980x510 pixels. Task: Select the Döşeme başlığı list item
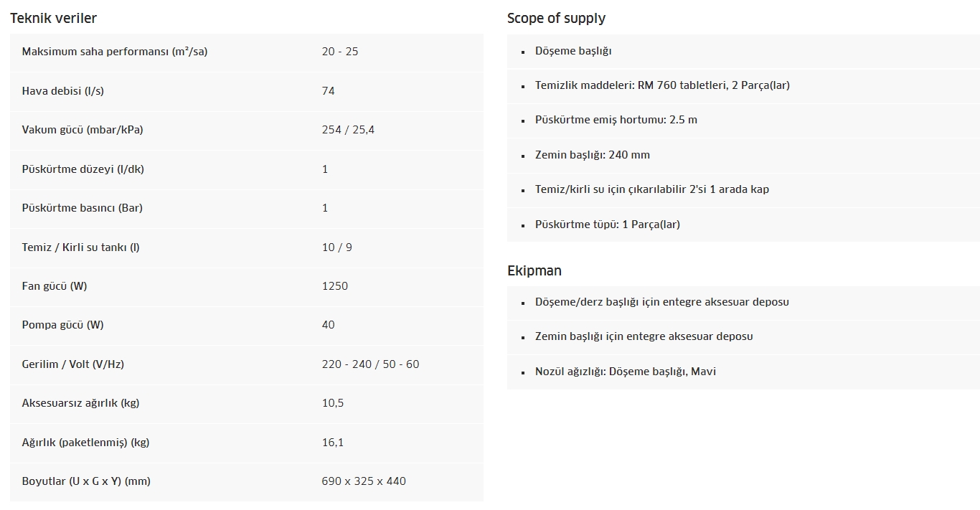pos(743,51)
